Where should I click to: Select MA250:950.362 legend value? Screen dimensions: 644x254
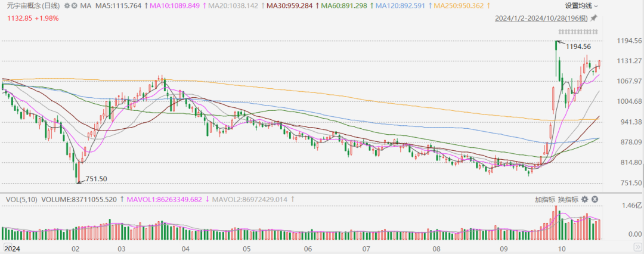tap(460, 6)
